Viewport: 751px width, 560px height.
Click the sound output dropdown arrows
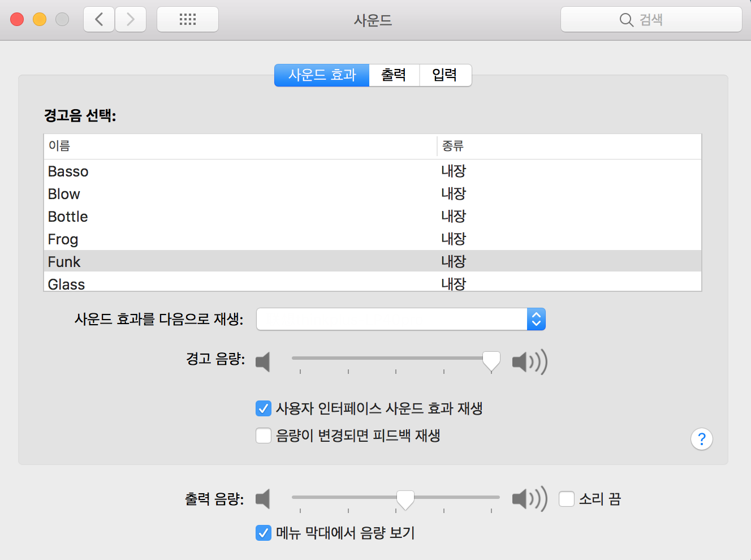536,319
